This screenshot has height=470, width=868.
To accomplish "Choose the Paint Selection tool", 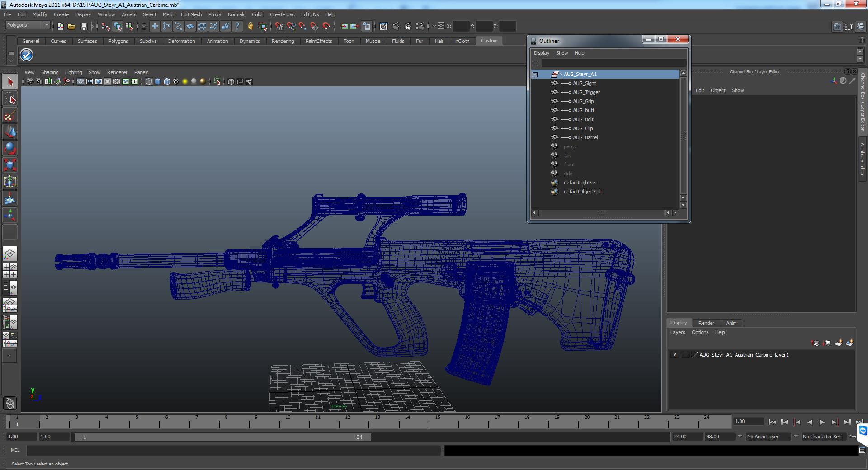I will (10, 115).
